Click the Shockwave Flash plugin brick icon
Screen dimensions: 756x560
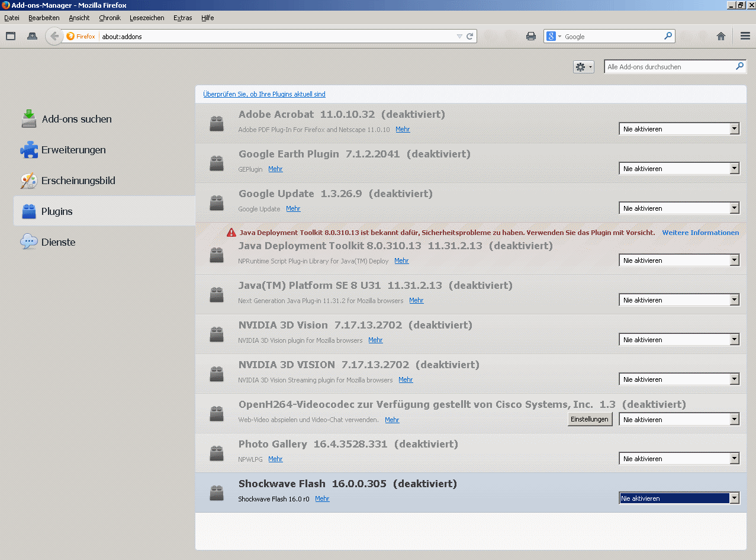click(x=217, y=493)
